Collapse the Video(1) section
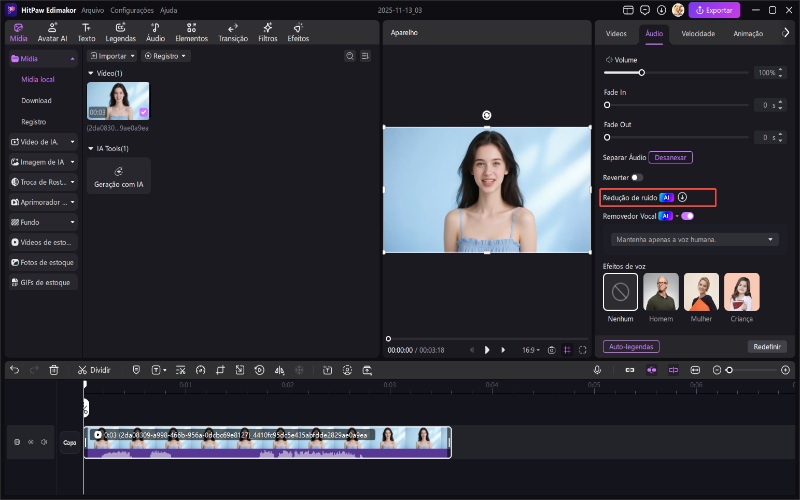 pos(90,74)
